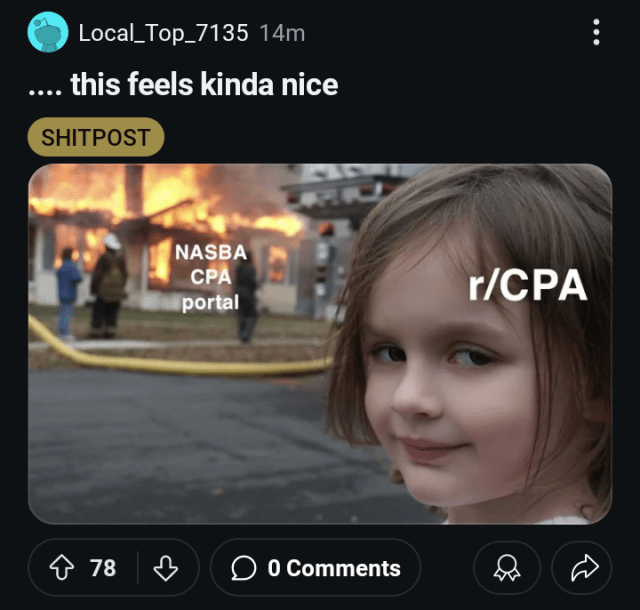Click the 14m post timestamp
The height and width of the screenshot is (610, 640).
[282, 33]
